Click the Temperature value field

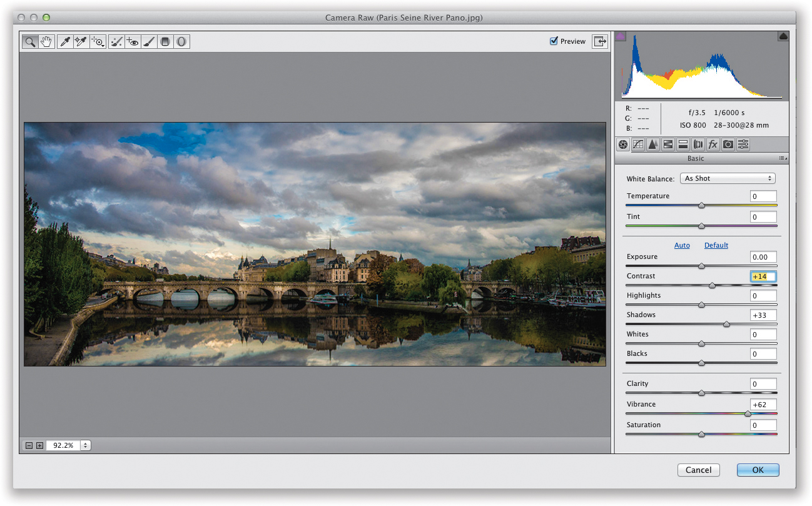point(763,196)
